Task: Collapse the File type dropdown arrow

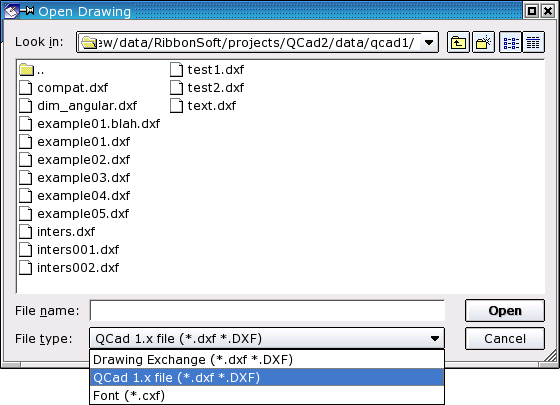Action: tap(435, 338)
